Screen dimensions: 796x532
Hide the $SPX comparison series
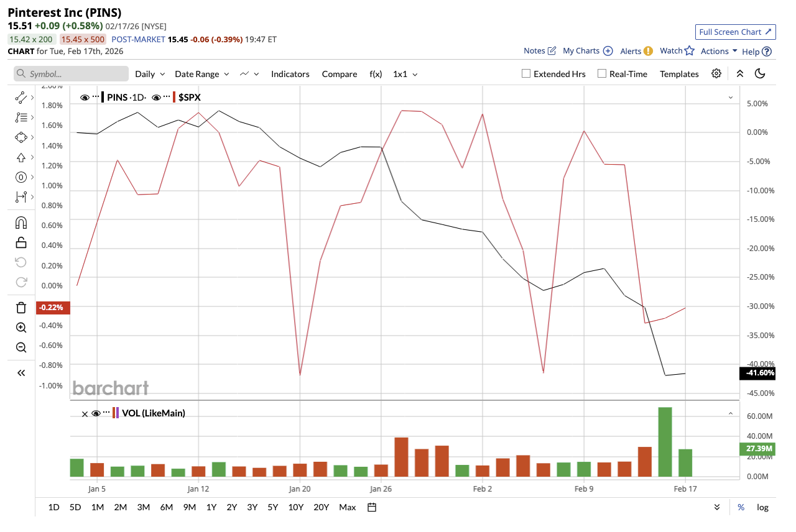158,97
